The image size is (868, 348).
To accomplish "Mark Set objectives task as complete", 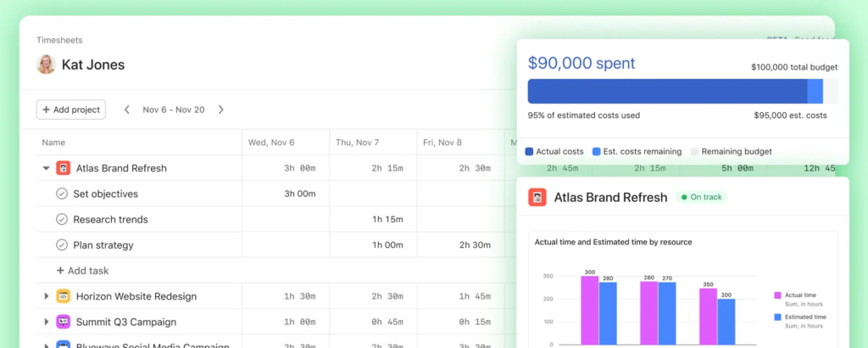I will 62,194.
